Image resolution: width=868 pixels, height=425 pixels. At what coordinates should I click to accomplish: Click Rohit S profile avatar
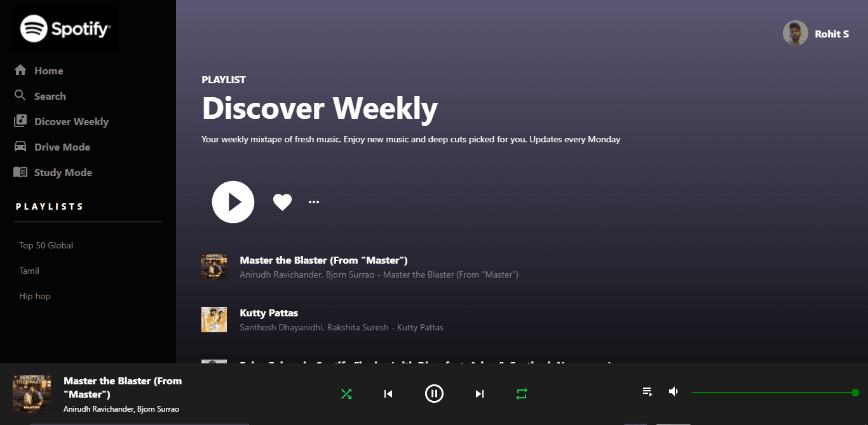click(x=795, y=33)
